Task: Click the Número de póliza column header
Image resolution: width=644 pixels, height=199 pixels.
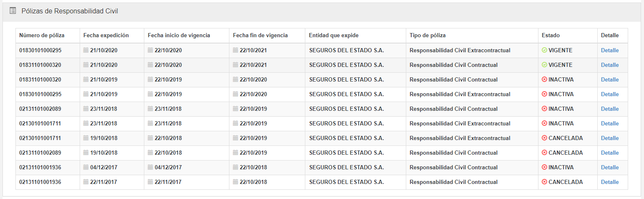Action: [42, 36]
